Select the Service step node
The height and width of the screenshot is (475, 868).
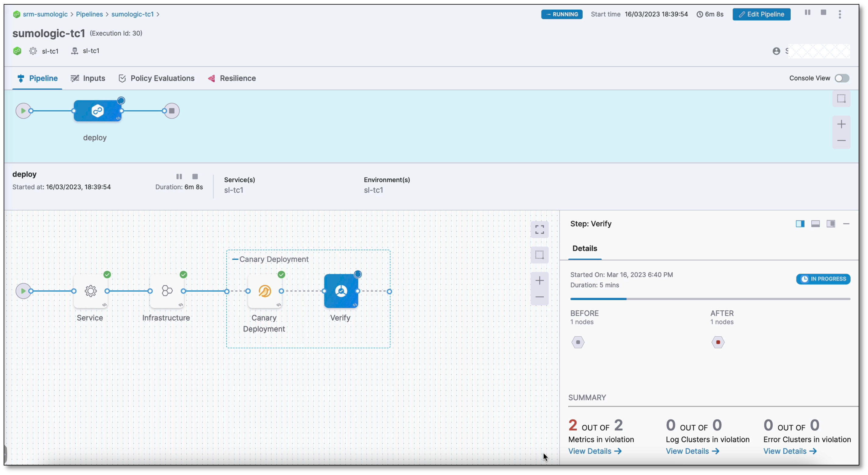pos(91,291)
